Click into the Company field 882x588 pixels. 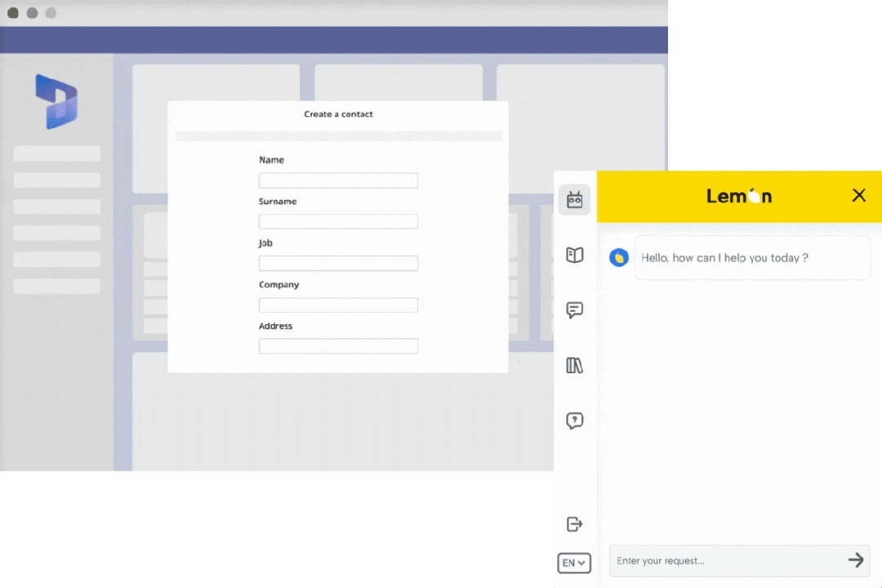pos(338,305)
